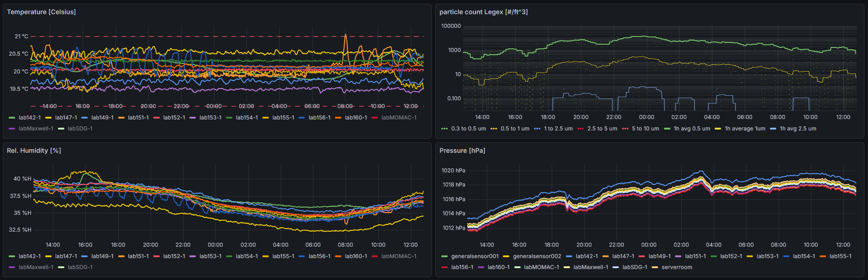Click the 21 °C axis label in Temperature

[x=21, y=36]
